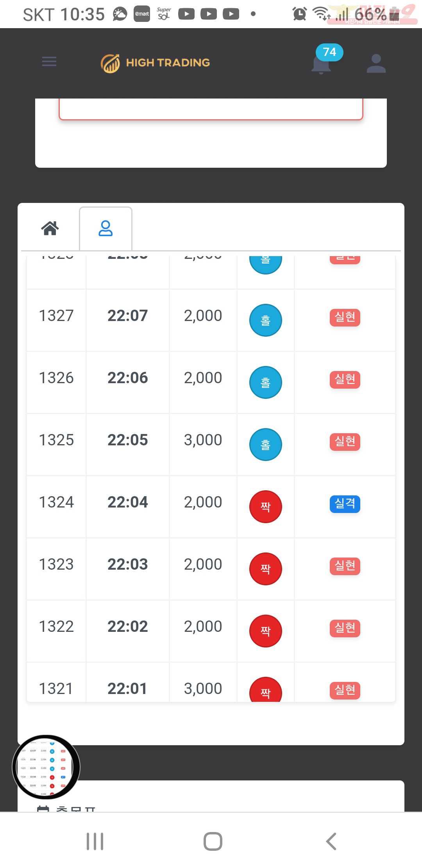Click the 실현 label in row 1327
422x868 pixels.
point(345,317)
